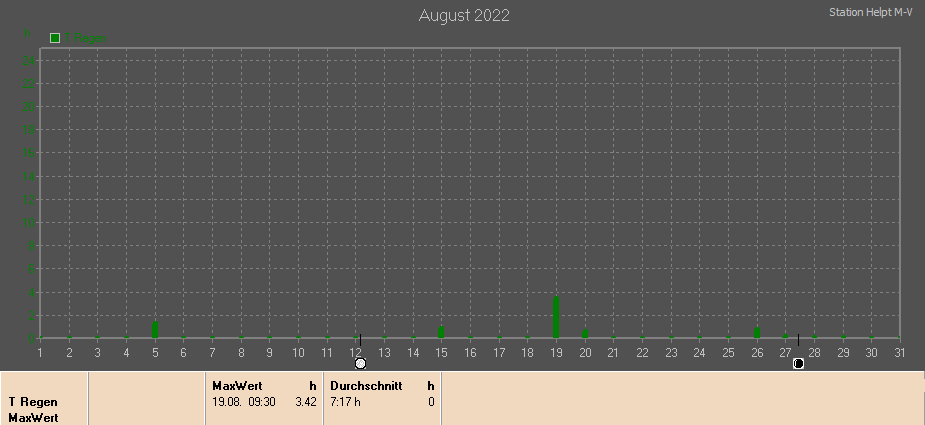Click day 31 on the x-axis

pos(900,353)
